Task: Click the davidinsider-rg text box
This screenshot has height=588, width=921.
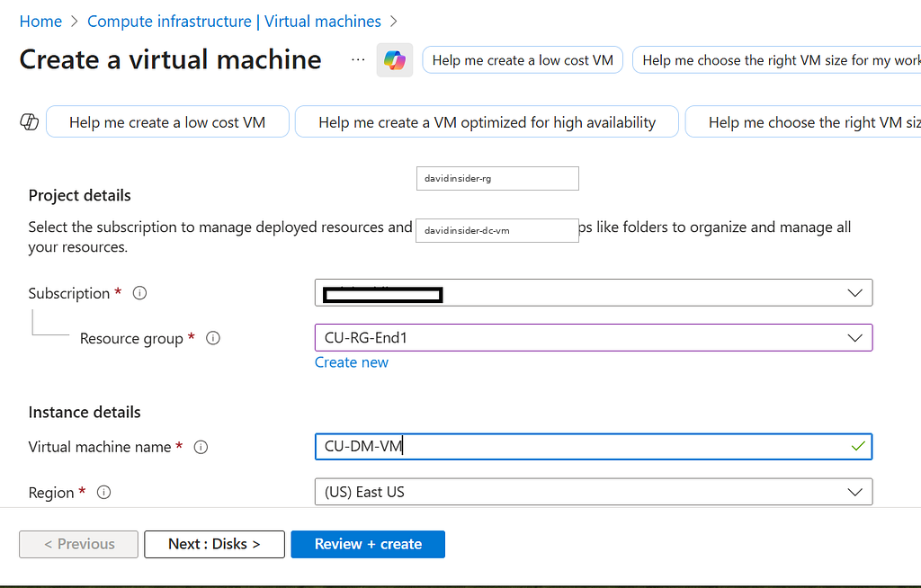Action: click(497, 179)
